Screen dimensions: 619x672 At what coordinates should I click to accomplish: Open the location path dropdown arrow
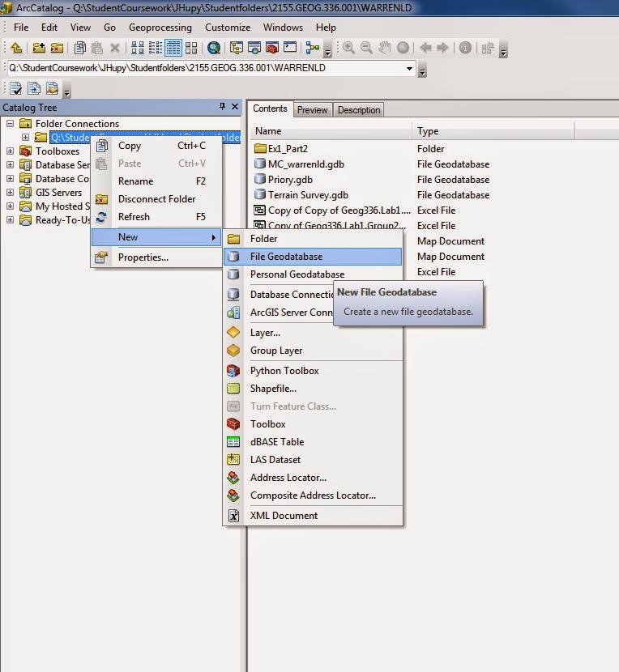(409, 68)
